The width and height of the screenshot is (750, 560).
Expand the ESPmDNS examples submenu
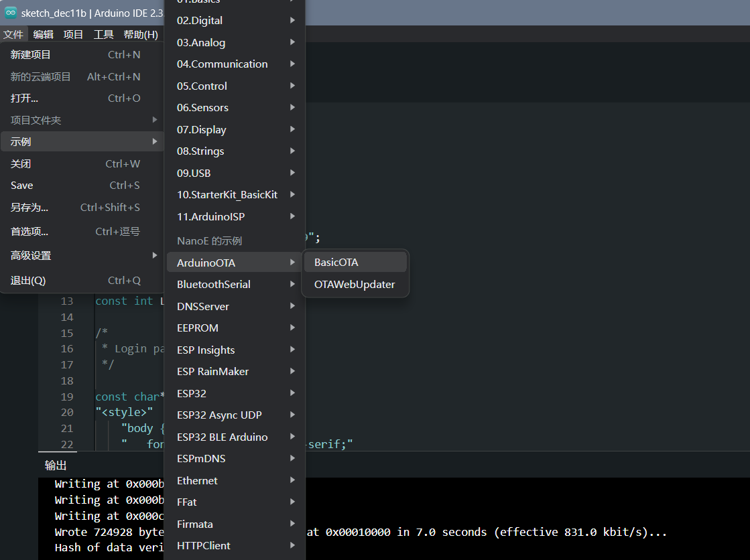click(235, 458)
